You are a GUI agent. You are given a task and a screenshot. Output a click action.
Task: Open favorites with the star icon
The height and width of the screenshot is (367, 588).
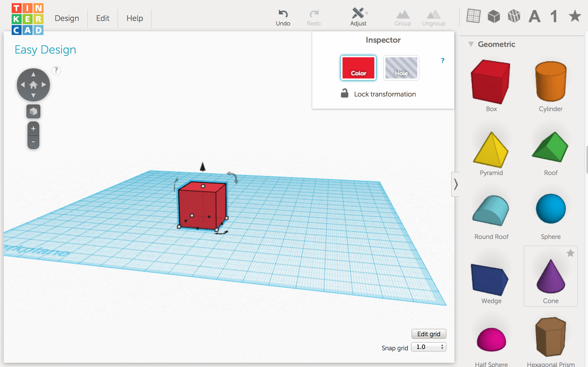tap(574, 16)
